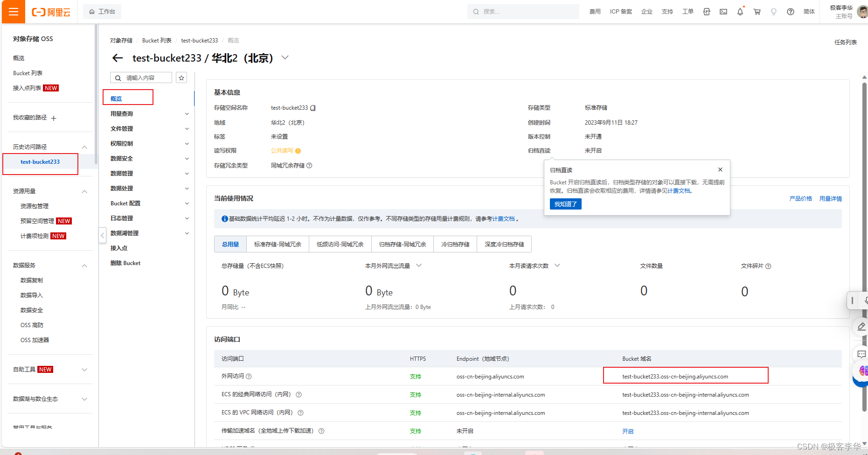Viewport: 868px width, 455px height.
Task: Expand the File Management menu (文件管理)
Action: click(187, 129)
